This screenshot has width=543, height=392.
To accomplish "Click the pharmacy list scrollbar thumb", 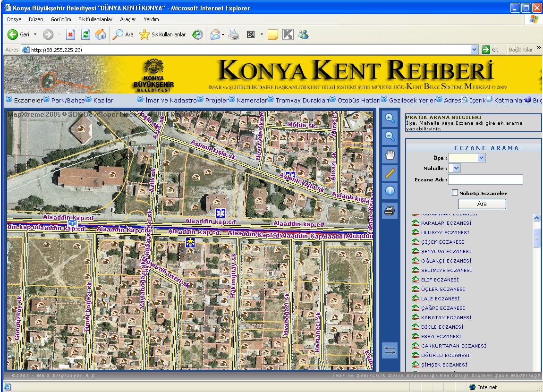I will pyautogui.click(x=536, y=238).
